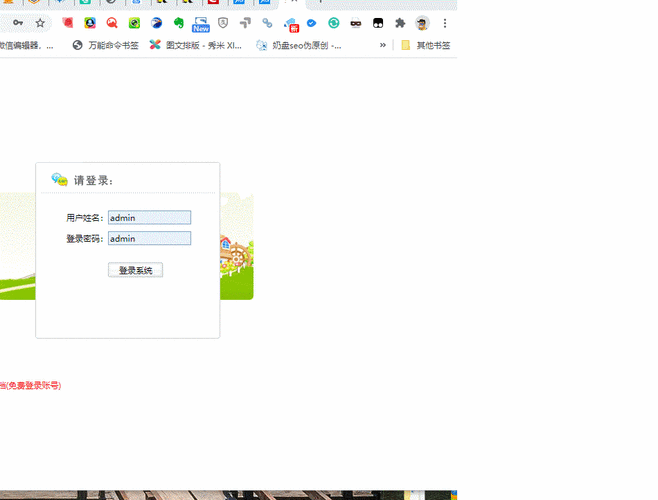Click the red 免费登录账号 link

click(x=30, y=385)
